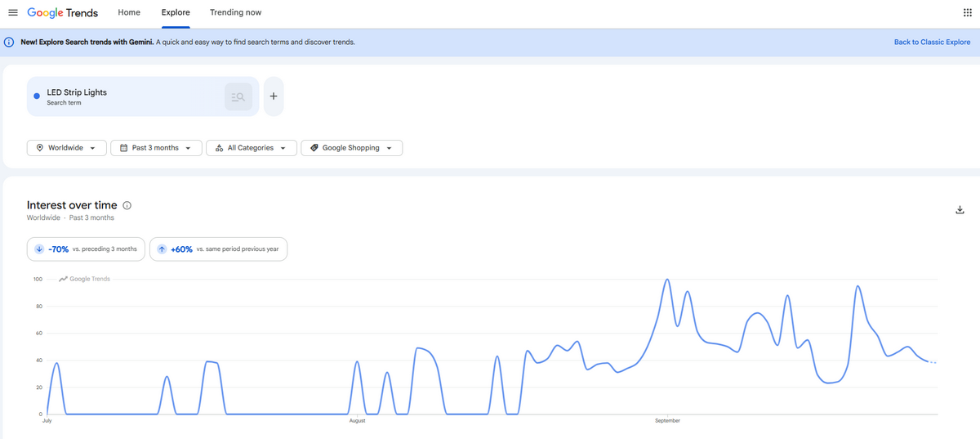The height and width of the screenshot is (439, 980).
Task: Click the search-compare icon in term box
Action: pyautogui.click(x=238, y=96)
